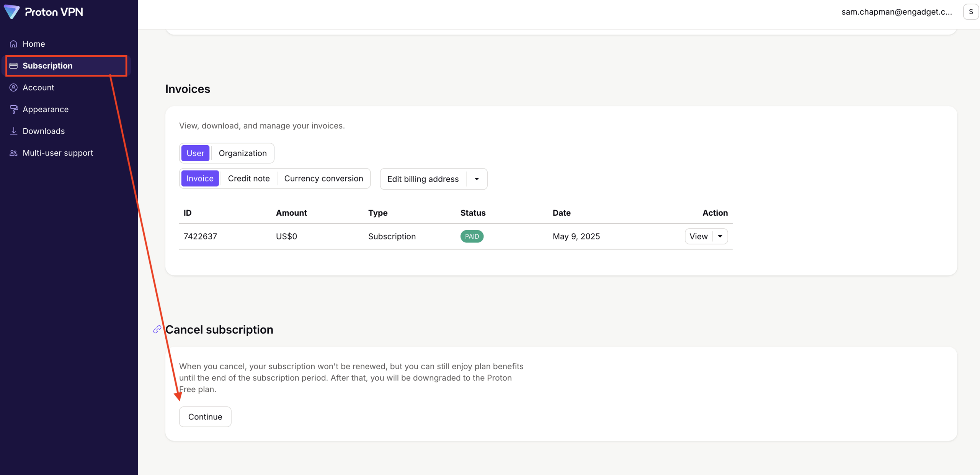
Task: Select the Currency conversion tab
Action: pyautogui.click(x=323, y=178)
